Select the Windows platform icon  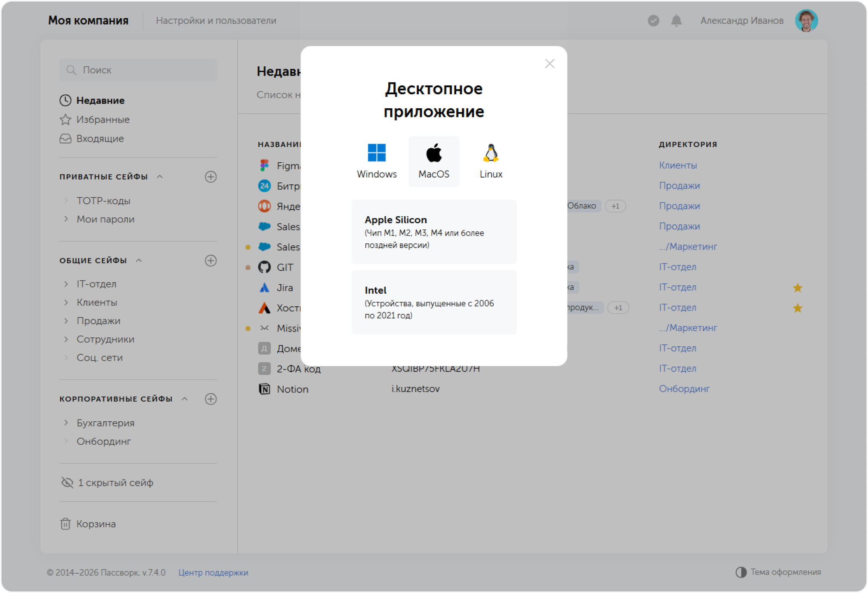pos(376,153)
